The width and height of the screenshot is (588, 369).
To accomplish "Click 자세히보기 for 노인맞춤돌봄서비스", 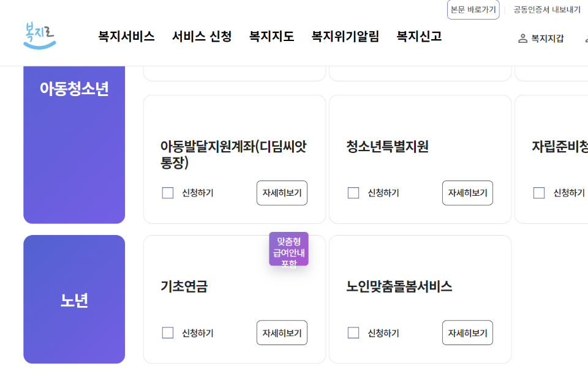I will click(x=467, y=332).
